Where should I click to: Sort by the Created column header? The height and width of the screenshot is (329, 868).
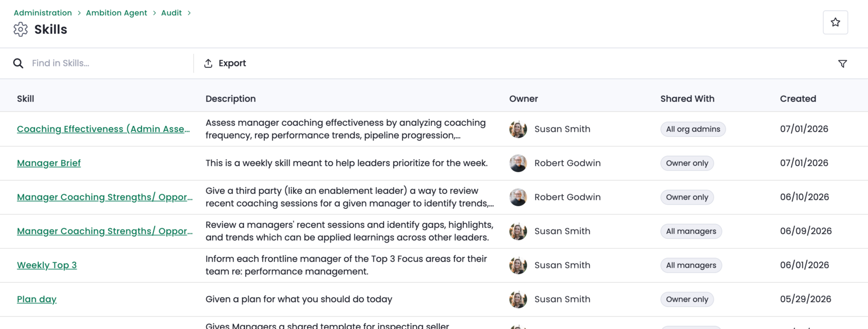tap(798, 99)
